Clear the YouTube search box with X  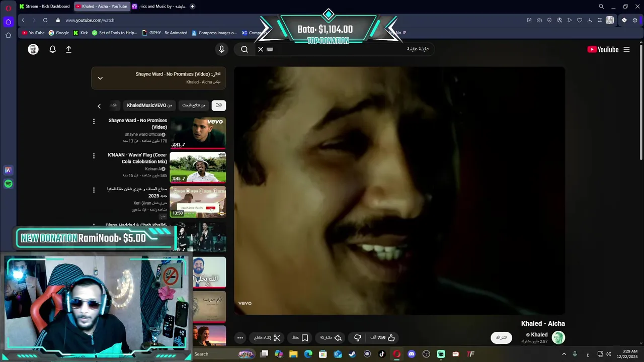pyautogui.click(x=261, y=49)
